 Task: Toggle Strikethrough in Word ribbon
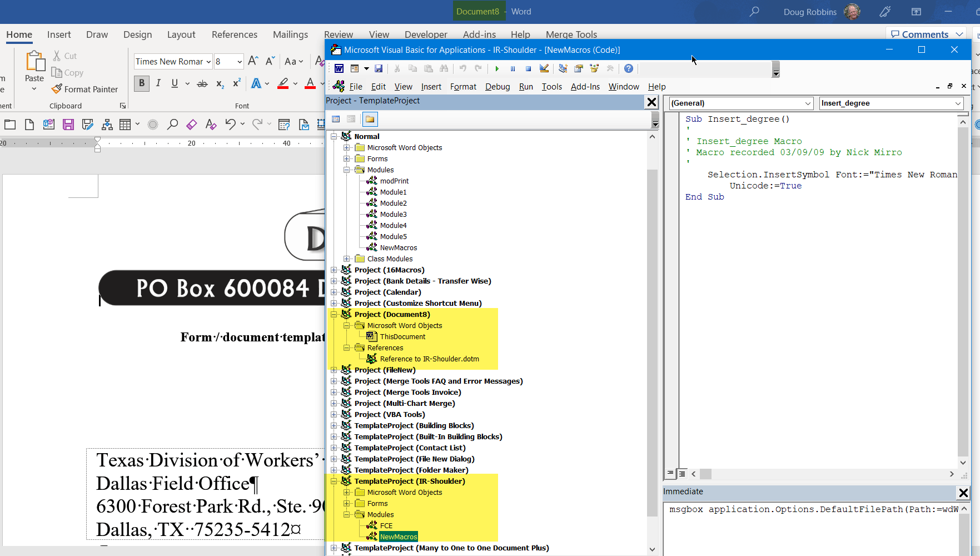pos(202,83)
